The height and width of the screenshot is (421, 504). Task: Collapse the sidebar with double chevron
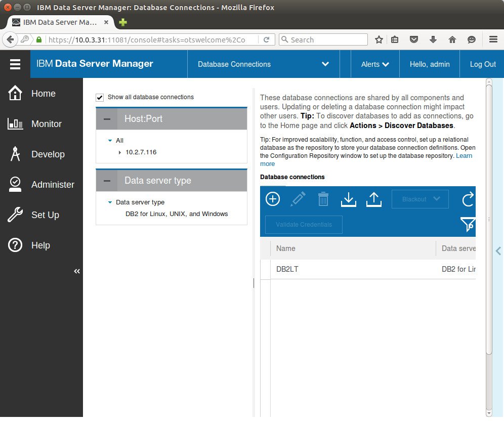point(77,271)
